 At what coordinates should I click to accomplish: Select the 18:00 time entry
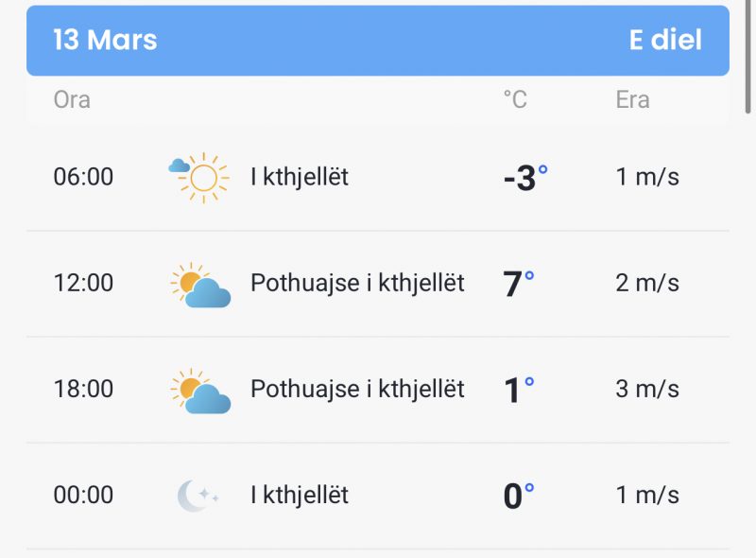pos(83,389)
